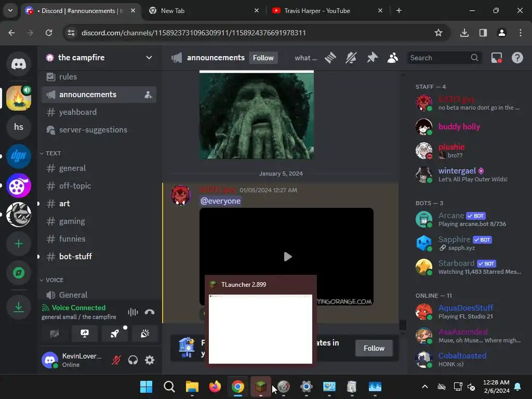Open Explore Discoverable Servers compass

(19, 273)
